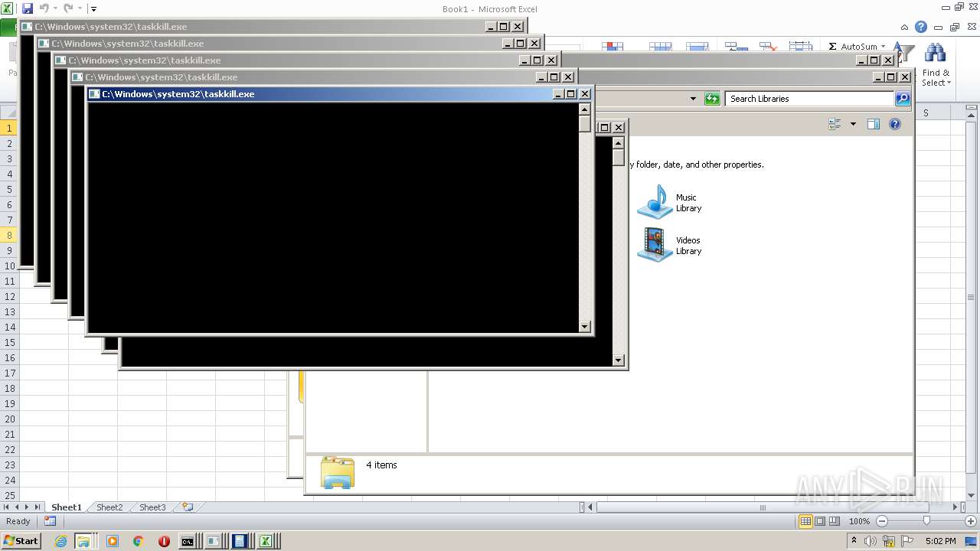This screenshot has height=551, width=980.
Task: Go to next sheet with navigation arrow
Action: pyautogui.click(x=27, y=507)
